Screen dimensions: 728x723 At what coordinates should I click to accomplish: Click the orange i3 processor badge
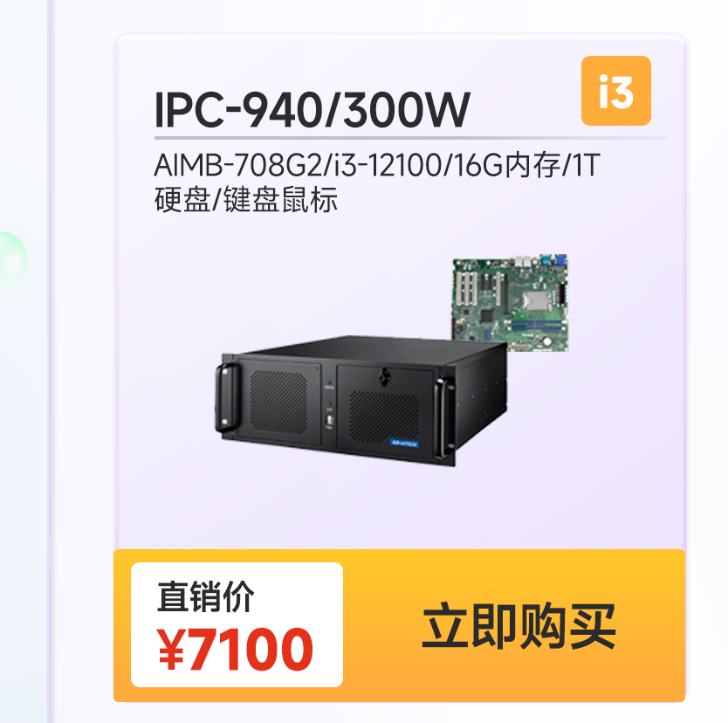(x=615, y=91)
